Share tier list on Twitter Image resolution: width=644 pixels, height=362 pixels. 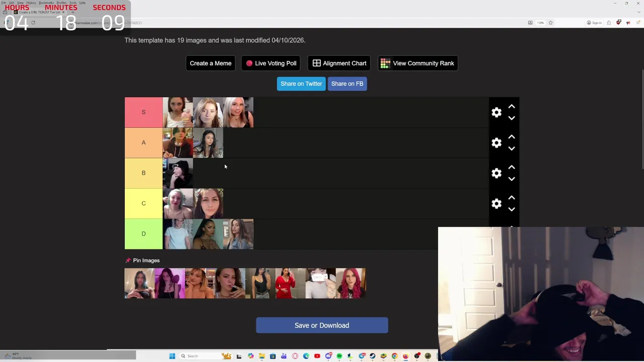[301, 83]
